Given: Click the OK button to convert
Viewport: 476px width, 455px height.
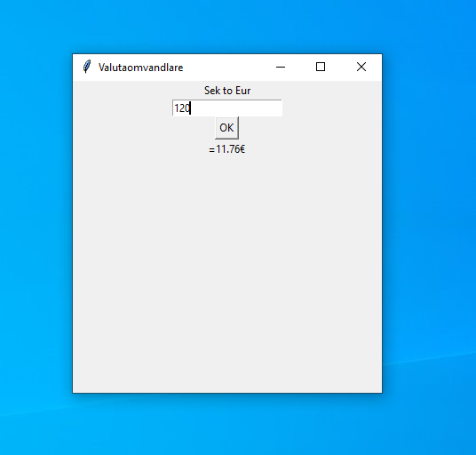Looking at the screenshot, I should (226, 128).
